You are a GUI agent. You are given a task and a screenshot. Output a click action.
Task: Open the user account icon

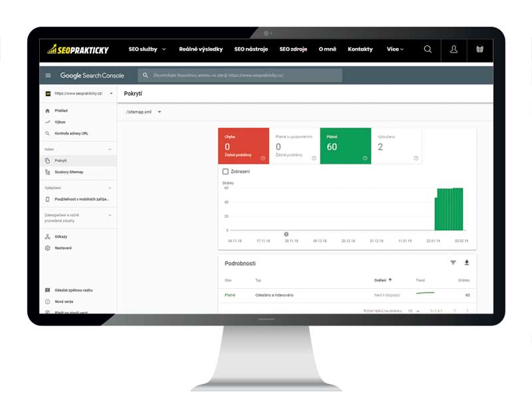454,49
